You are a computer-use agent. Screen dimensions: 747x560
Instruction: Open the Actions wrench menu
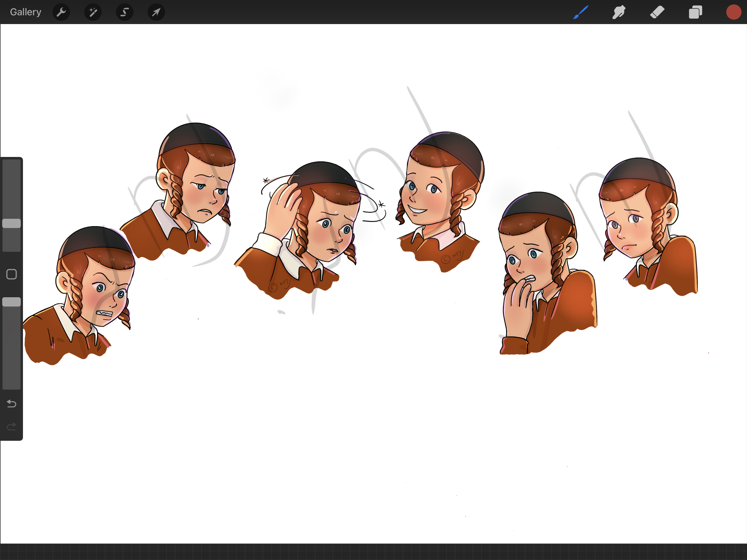(x=61, y=13)
